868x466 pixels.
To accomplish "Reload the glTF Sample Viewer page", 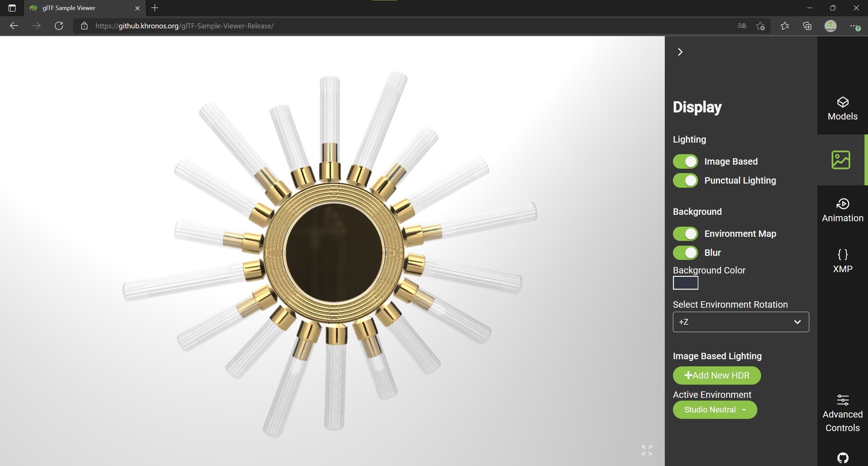I will click(x=59, y=26).
